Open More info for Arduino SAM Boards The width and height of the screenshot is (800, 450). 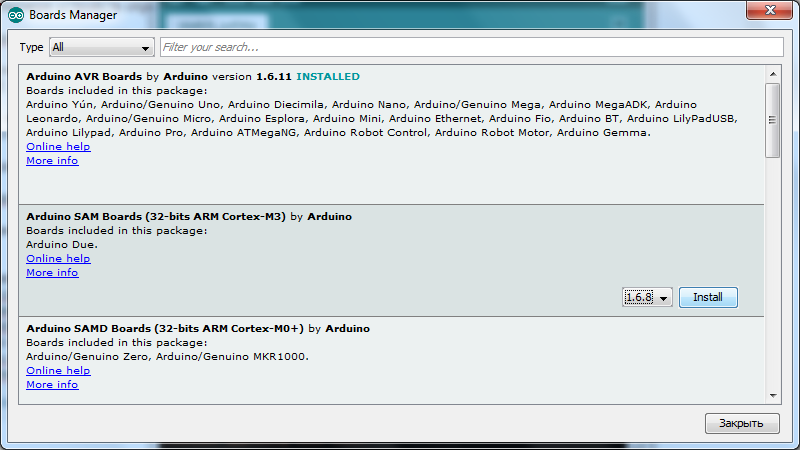click(x=52, y=272)
